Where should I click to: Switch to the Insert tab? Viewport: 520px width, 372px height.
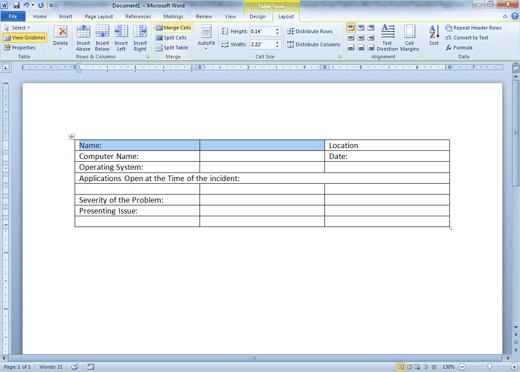pos(65,16)
